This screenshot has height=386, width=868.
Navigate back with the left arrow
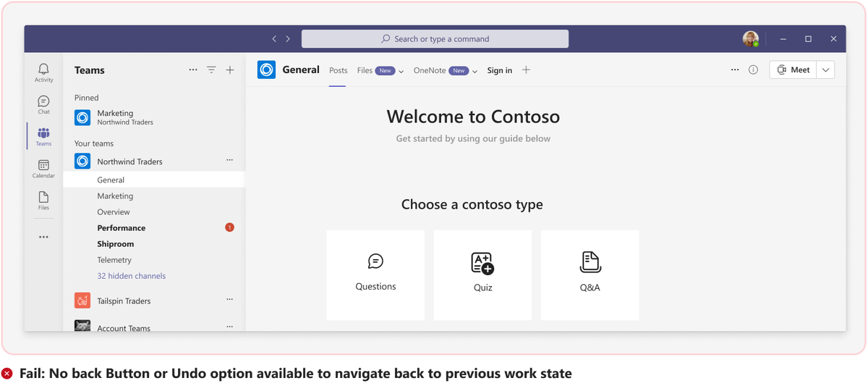[274, 39]
